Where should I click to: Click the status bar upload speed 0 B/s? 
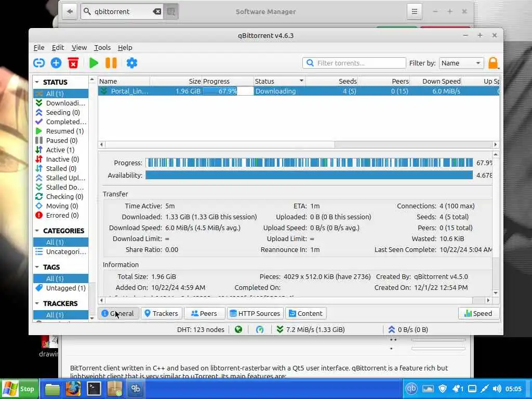tap(408, 329)
